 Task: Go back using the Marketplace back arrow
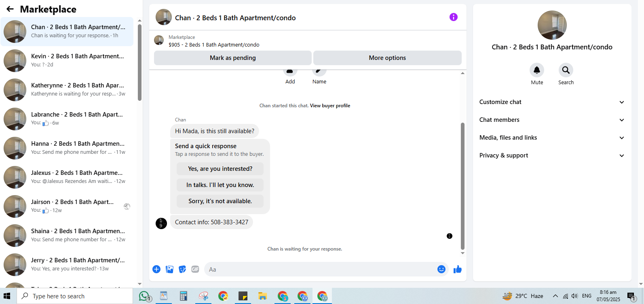10,9
